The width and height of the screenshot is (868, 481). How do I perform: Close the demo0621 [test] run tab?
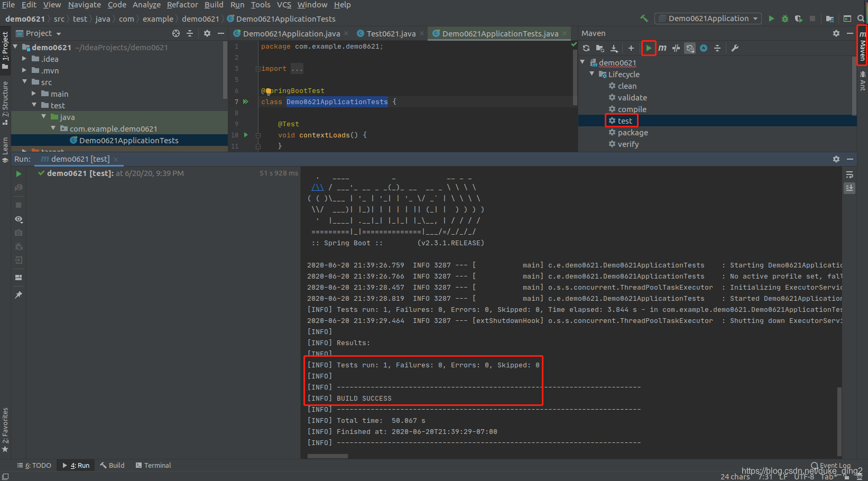pyautogui.click(x=116, y=160)
